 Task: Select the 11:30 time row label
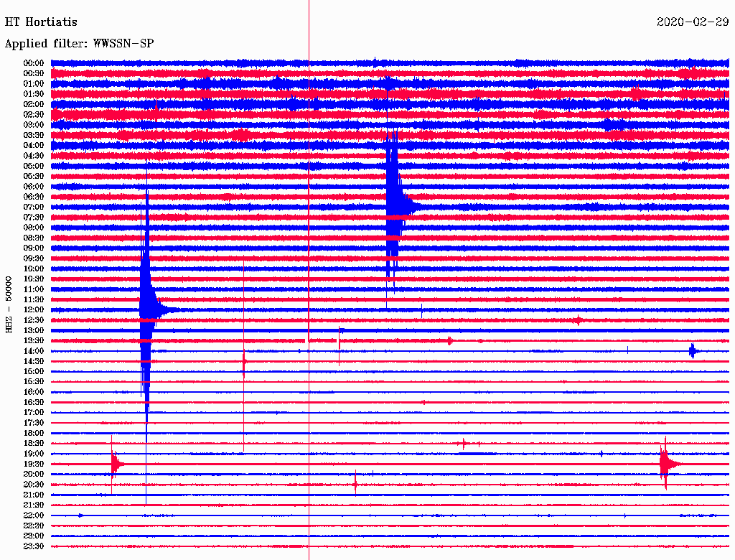pos(34,299)
